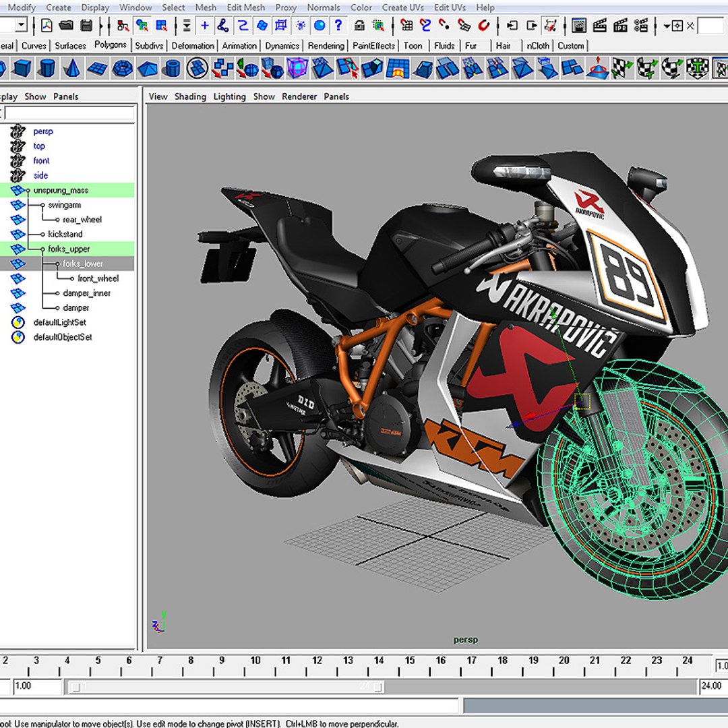Render the current frame with clapboard icon

600,26
